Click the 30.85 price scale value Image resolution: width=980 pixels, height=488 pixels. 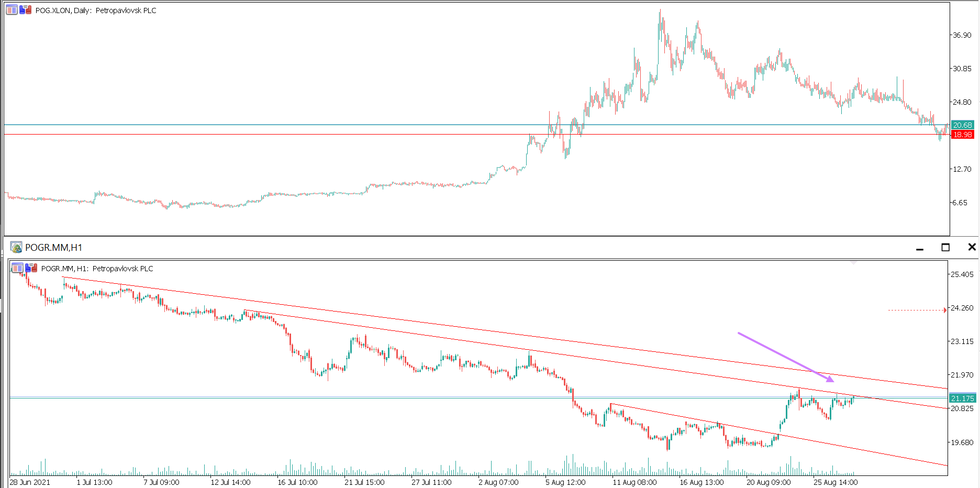point(962,69)
